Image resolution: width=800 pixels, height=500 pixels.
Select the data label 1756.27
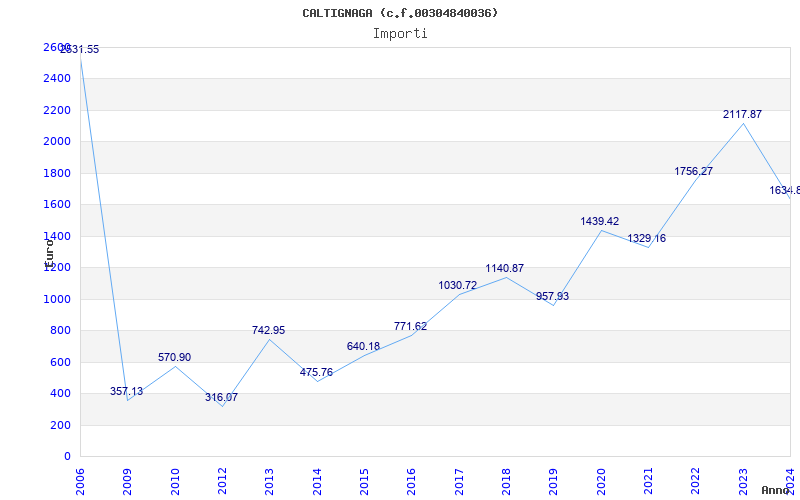pyautogui.click(x=693, y=171)
